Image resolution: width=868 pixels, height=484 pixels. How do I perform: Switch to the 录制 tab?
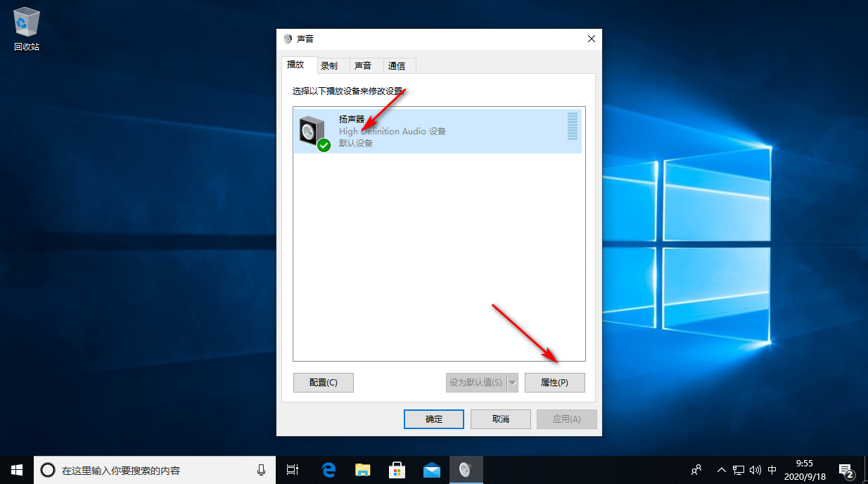(329, 66)
